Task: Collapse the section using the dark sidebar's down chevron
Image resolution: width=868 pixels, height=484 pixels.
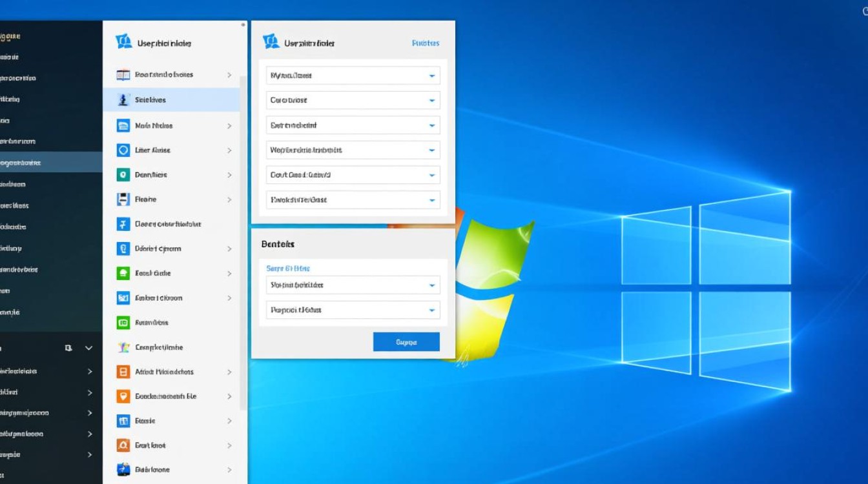Action: click(89, 348)
